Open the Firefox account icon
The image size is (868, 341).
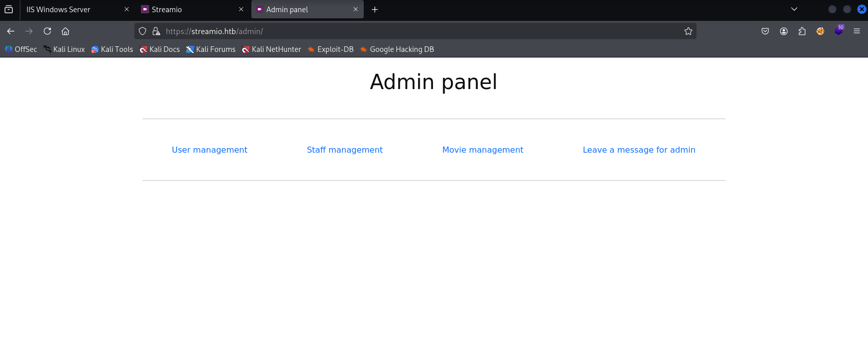(x=784, y=31)
